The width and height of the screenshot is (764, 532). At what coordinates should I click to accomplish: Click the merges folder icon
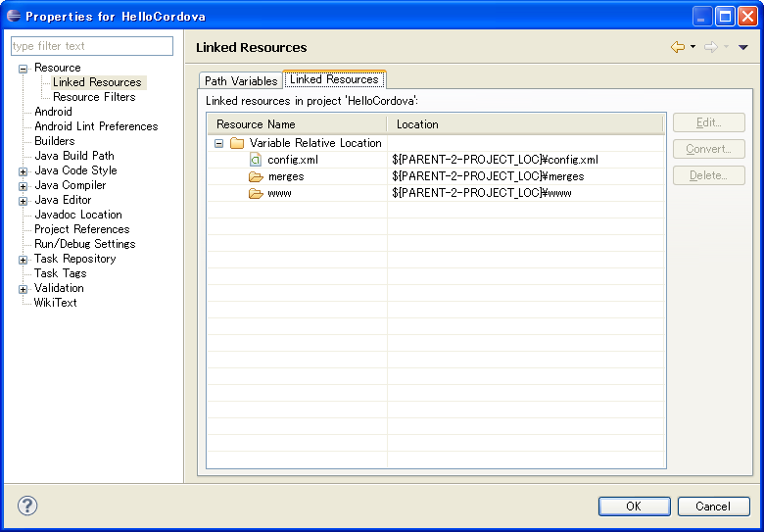click(x=256, y=176)
